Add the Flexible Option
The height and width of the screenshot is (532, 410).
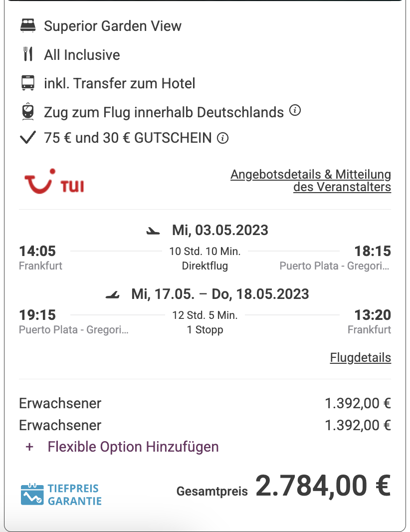[x=133, y=447]
